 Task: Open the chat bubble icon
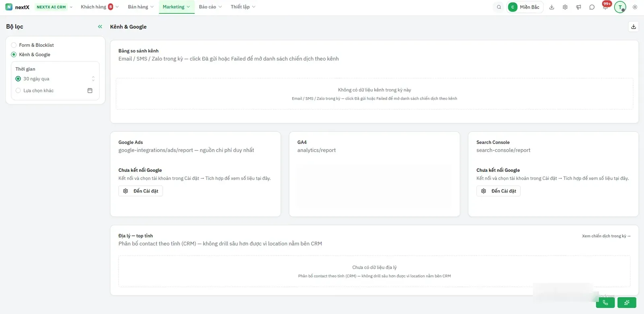tap(592, 7)
